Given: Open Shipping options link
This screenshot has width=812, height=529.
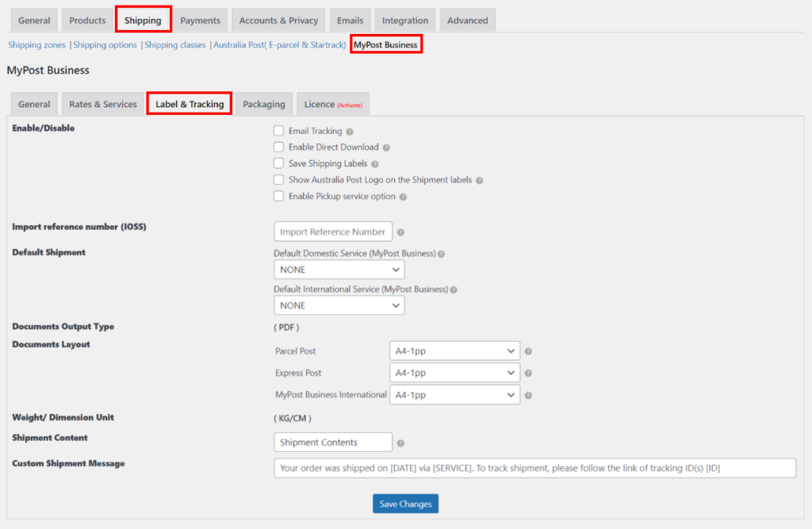Looking at the screenshot, I should 105,44.
